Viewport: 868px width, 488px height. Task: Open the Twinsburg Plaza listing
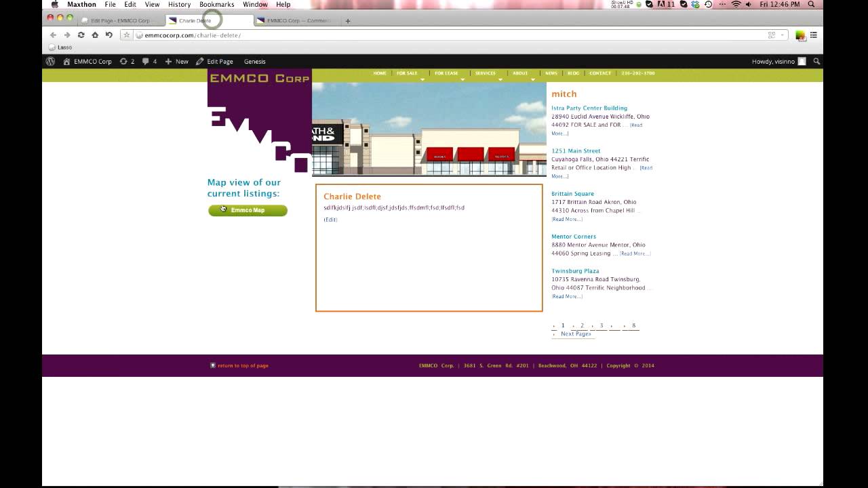(x=575, y=270)
